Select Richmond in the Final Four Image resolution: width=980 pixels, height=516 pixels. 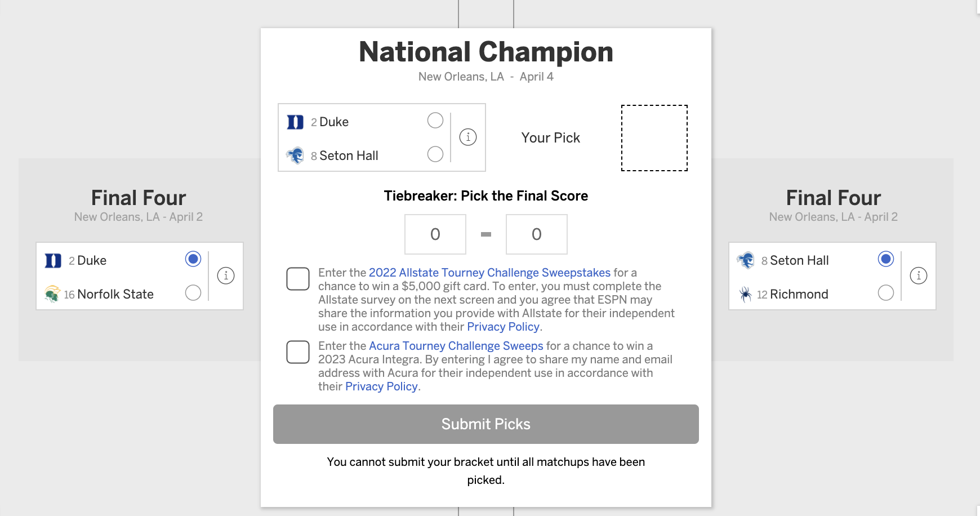(x=886, y=293)
